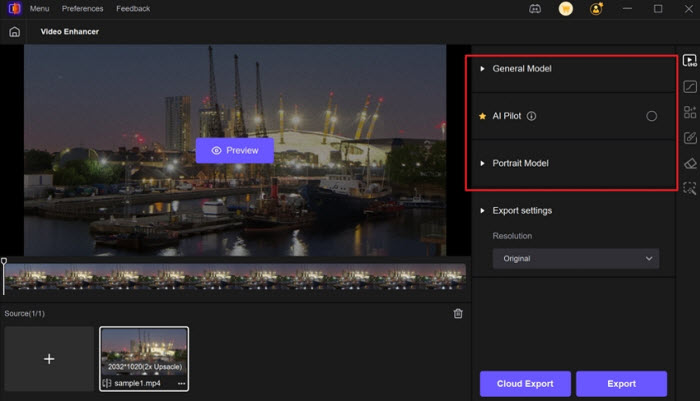700x401 pixels.
Task: Enable the AI Pilot radio toggle
Action: tap(651, 116)
